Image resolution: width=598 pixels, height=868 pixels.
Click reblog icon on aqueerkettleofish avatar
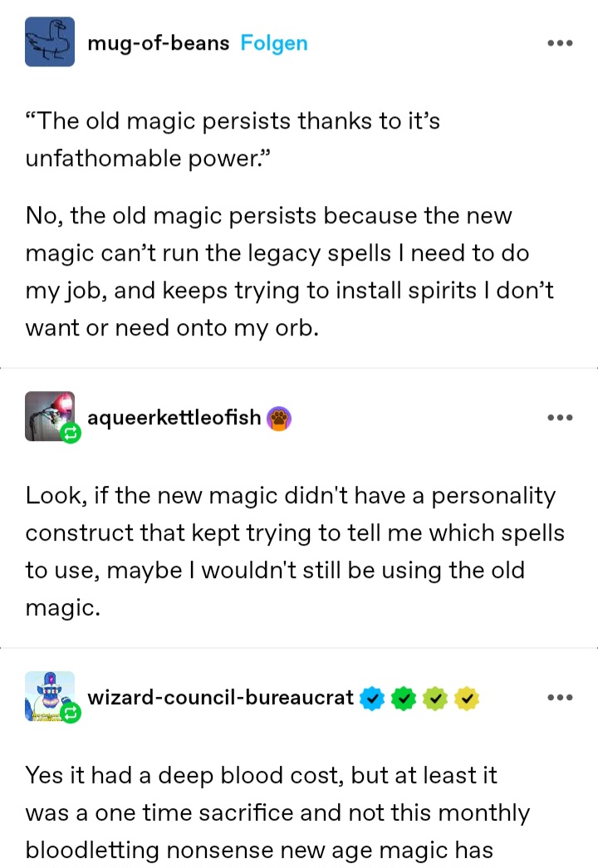click(71, 434)
